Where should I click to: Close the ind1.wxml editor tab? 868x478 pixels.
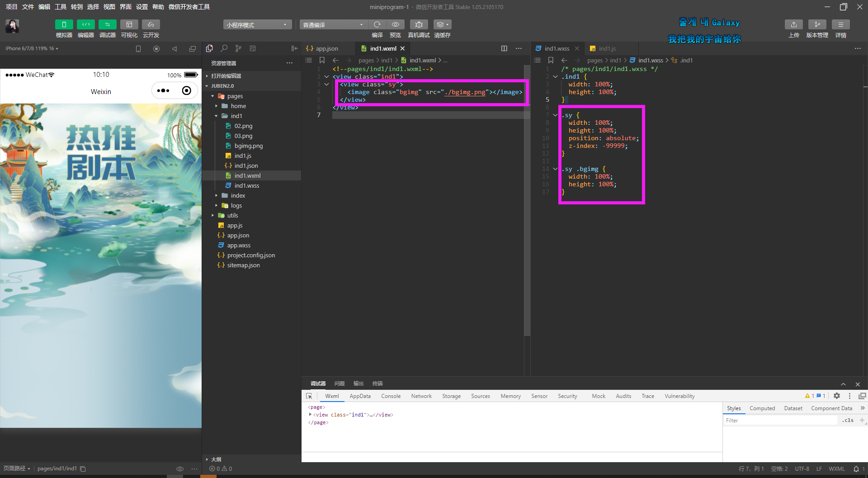402,48
